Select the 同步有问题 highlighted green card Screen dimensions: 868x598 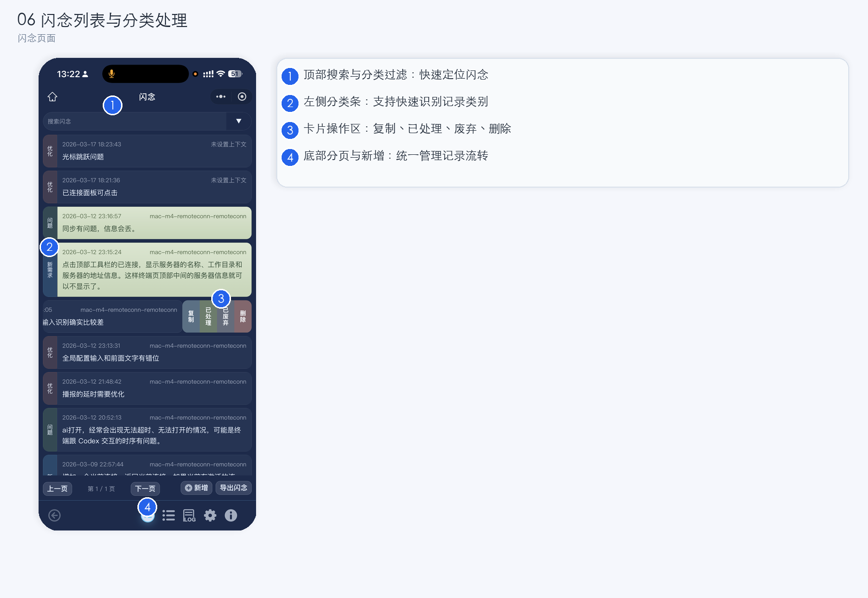(154, 223)
